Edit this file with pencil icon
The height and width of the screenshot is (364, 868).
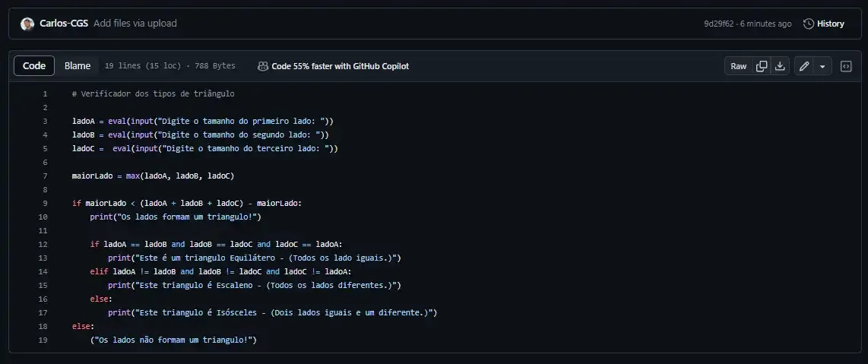click(x=804, y=66)
